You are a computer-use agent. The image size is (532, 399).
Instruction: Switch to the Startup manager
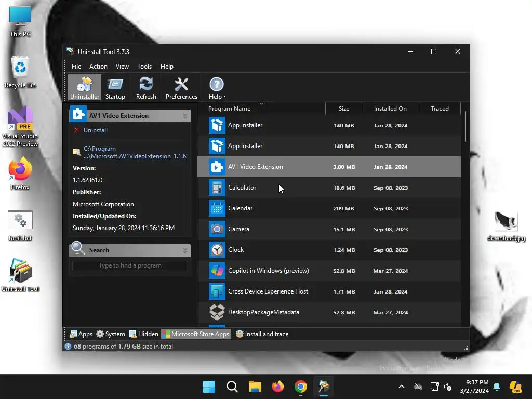click(115, 87)
